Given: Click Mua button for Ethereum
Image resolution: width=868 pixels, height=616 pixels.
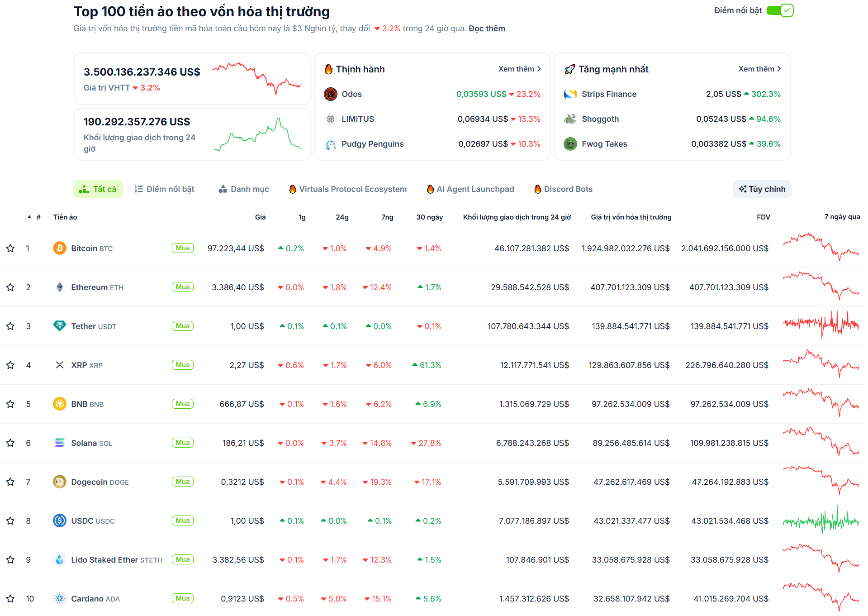Looking at the screenshot, I should pos(183,287).
